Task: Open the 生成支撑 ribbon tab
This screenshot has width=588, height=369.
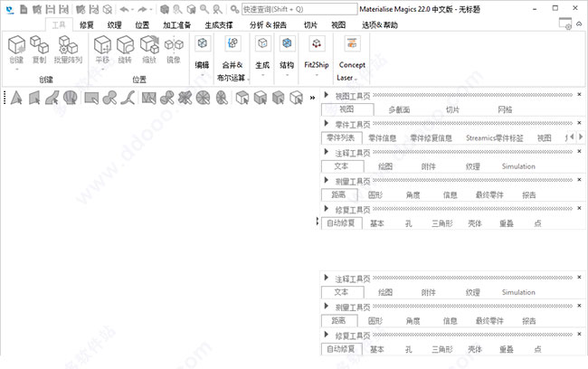Action: pyautogui.click(x=219, y=25)
